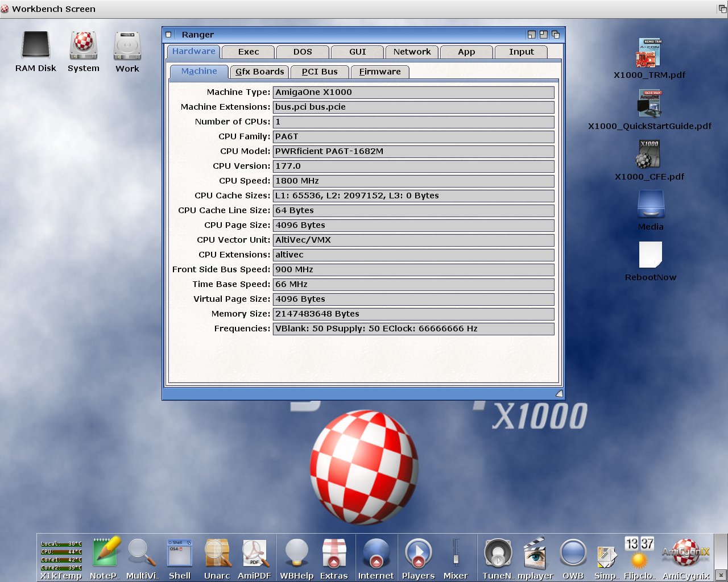728x582 pixels.
Task: Switch to the DOS tab
Action: click(303, 52)
